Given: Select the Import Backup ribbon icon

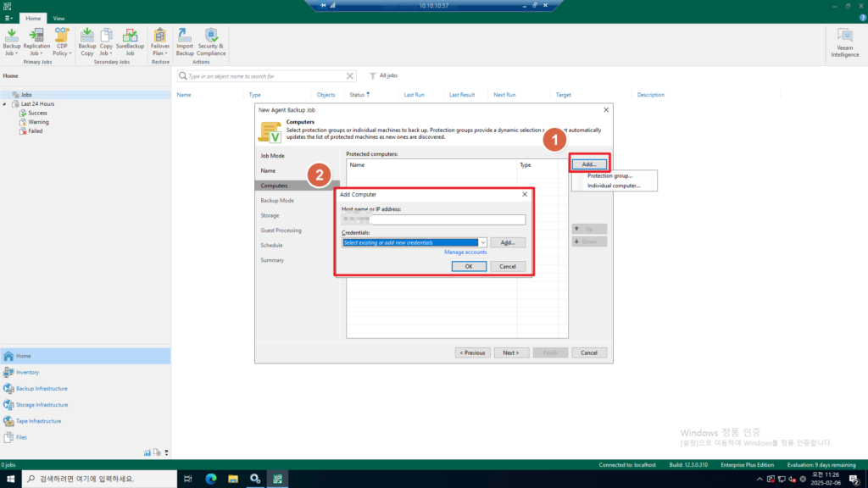Looking at the screenshot, I should 185,42.
